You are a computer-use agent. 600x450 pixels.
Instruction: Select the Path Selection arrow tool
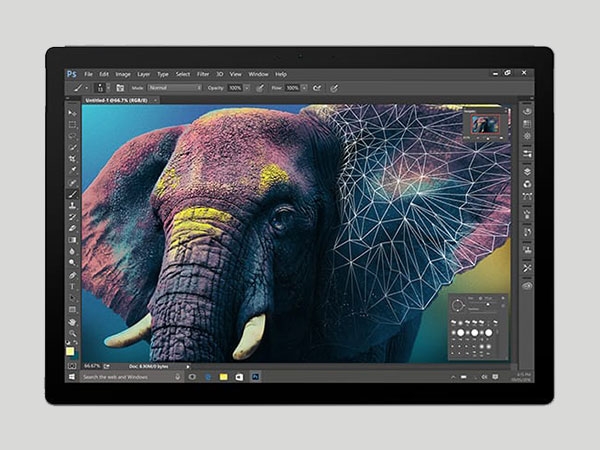(72, 298)
